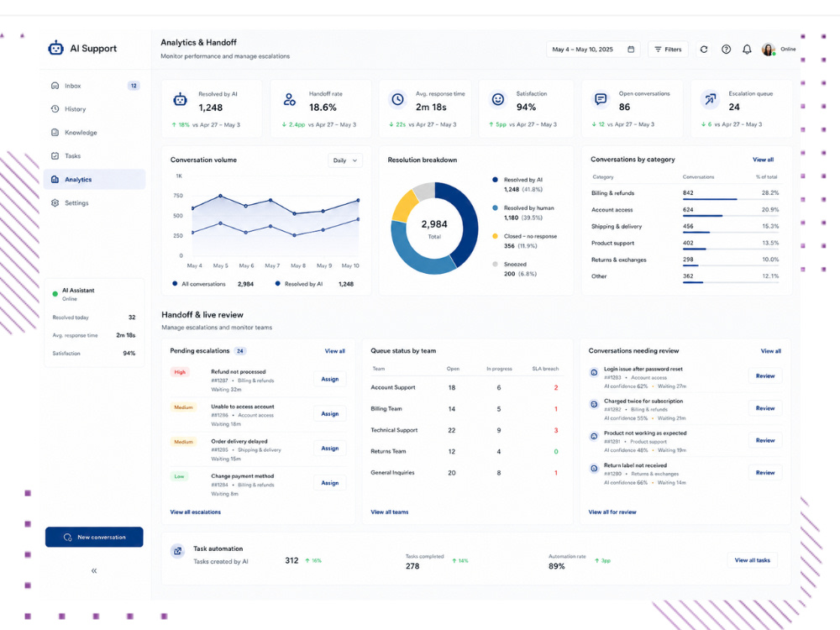840x630 pixels.
Task: Select the Account access category row
Action: click(685, 210)
